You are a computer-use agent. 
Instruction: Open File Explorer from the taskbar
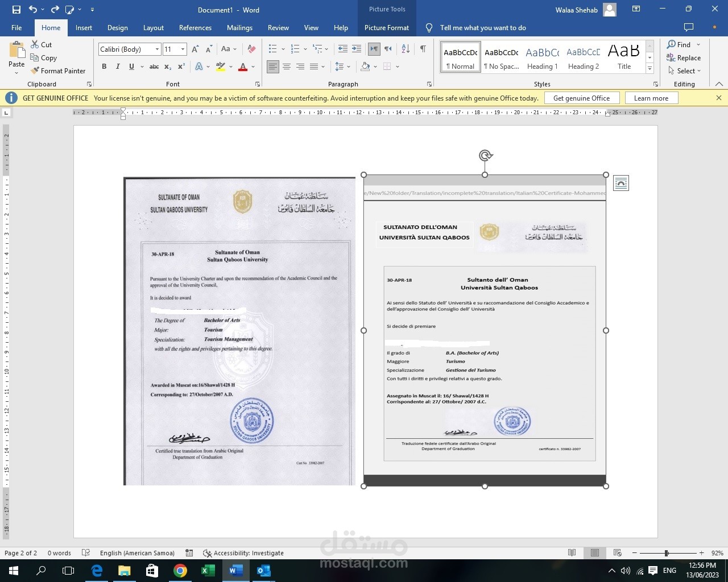click(125, 571)
